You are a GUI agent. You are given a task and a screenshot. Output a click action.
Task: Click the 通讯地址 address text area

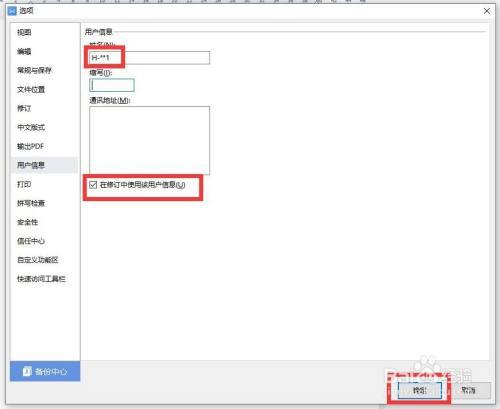[x=150, y=140]
